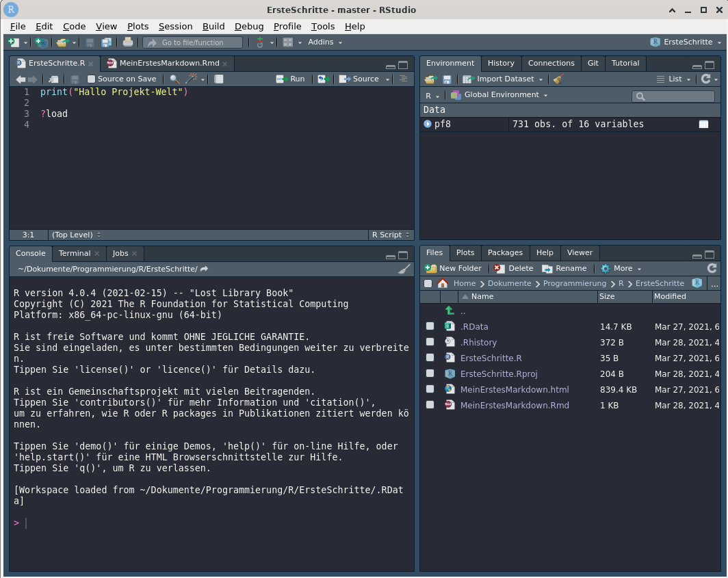This screenshot has height=578, width=728.
Task: Click the Programmierung breadcrumb link
Action: point(574,283)
